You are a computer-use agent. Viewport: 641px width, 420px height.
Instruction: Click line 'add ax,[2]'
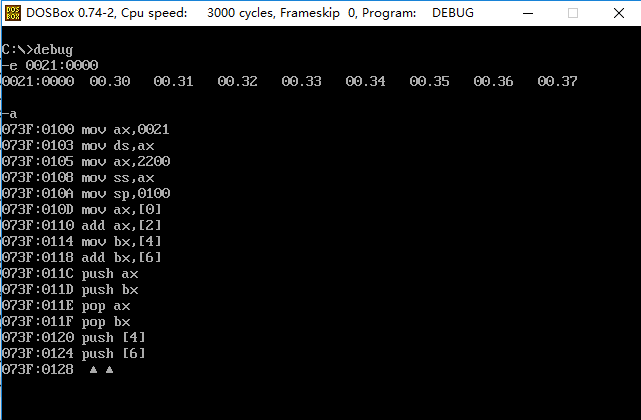pyautogui.click(x=82, y=225)
